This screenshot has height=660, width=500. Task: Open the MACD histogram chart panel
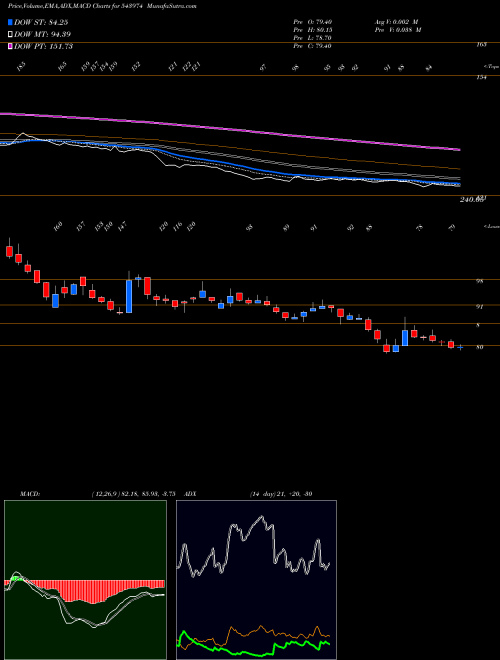click(85, 580)
